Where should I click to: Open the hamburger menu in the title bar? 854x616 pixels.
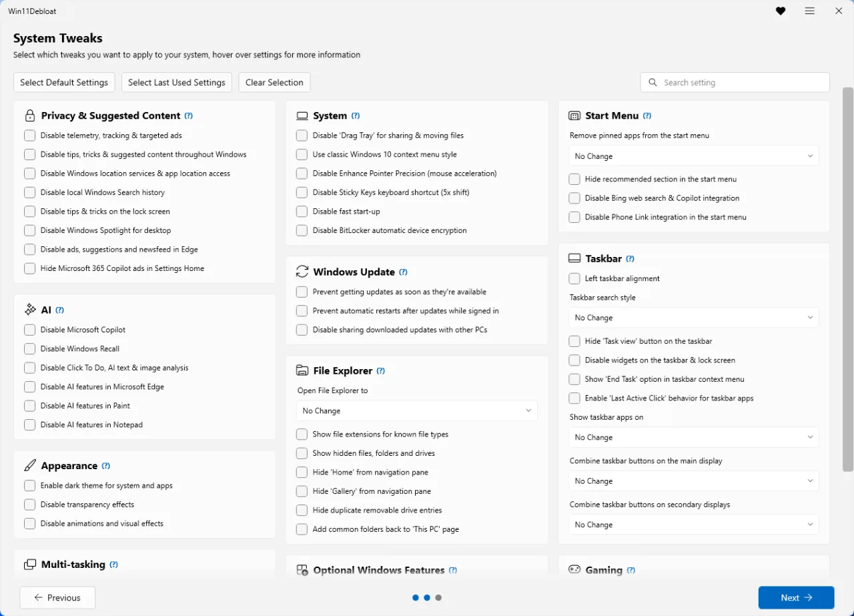(x=809, y=11)
